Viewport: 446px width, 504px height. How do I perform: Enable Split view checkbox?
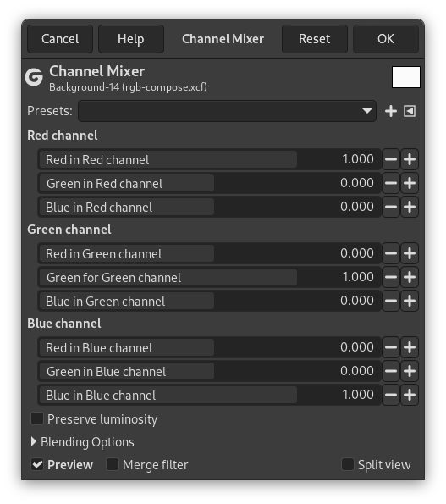coord(348,465)
